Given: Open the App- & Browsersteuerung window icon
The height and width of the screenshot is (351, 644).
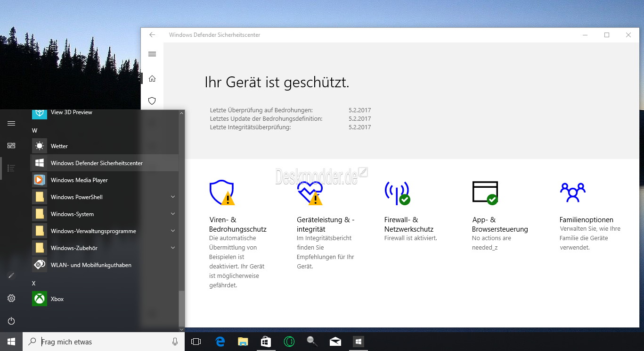Looking at the screenshot, I should (485, 193).
